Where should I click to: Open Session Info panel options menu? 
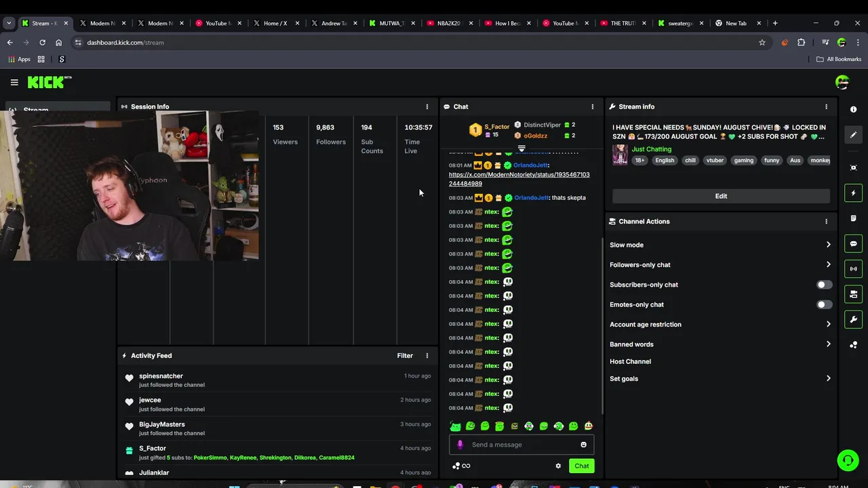coord(427,106)
